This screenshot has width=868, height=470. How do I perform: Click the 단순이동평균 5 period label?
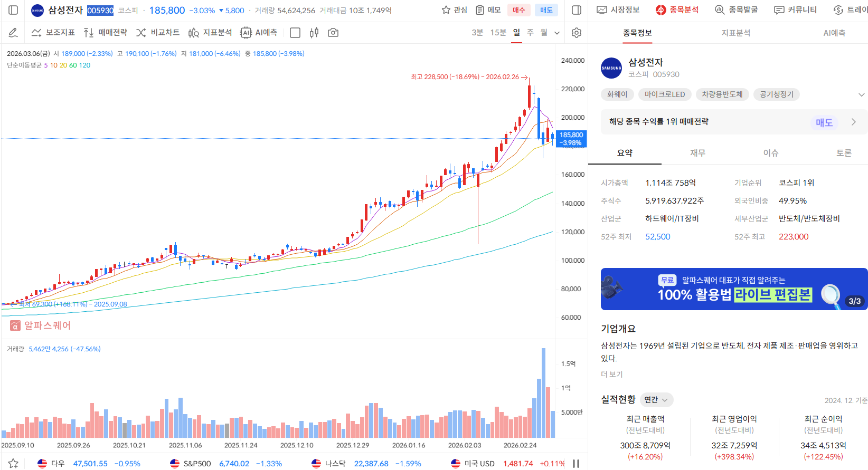point(46,65)
